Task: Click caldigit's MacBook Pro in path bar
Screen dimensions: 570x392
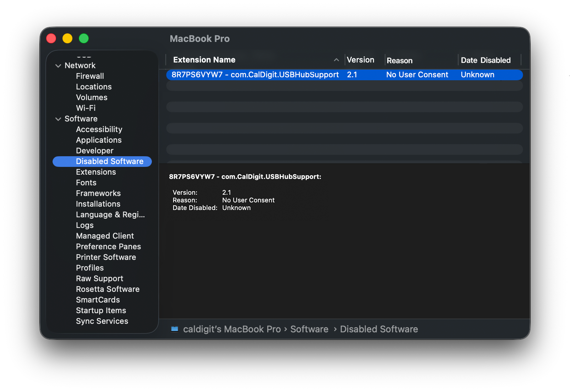Action: (232, 329)
